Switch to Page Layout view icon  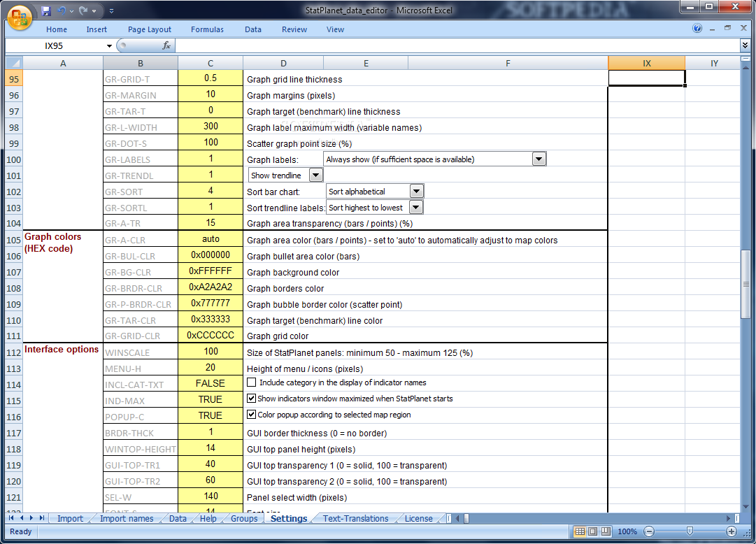tap(593, 531)
